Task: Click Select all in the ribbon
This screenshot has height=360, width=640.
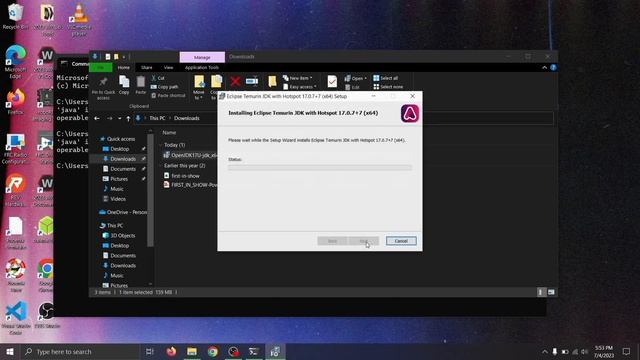Action: pyautogui.click(x=385, y=78)
